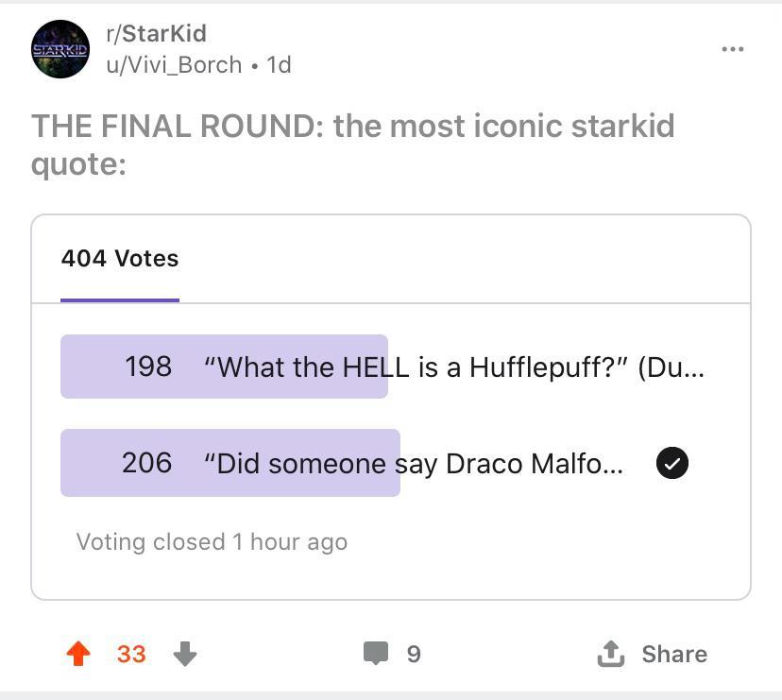Switch to the 404 Votes tab
This screenshot has height=700, width=782.
coord(120,258)
